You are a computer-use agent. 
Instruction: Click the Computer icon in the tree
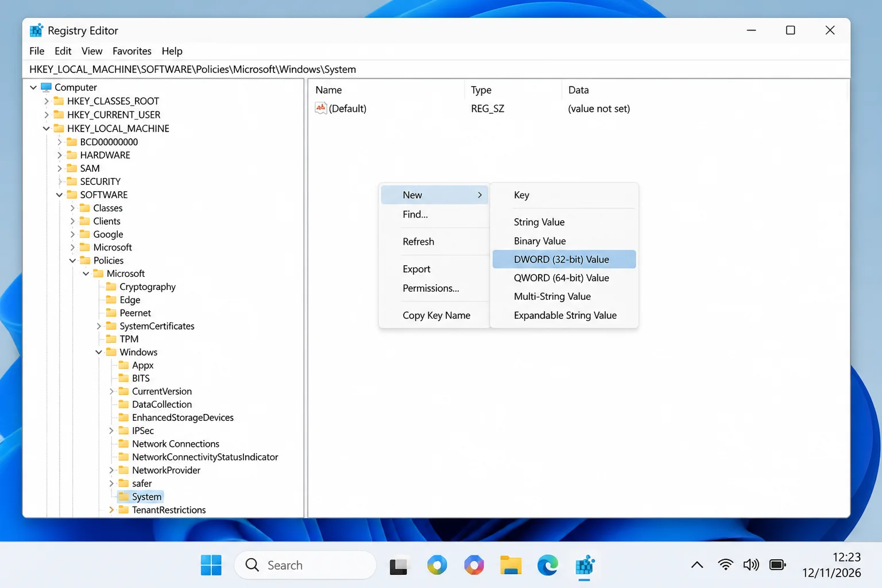(47, 87)
